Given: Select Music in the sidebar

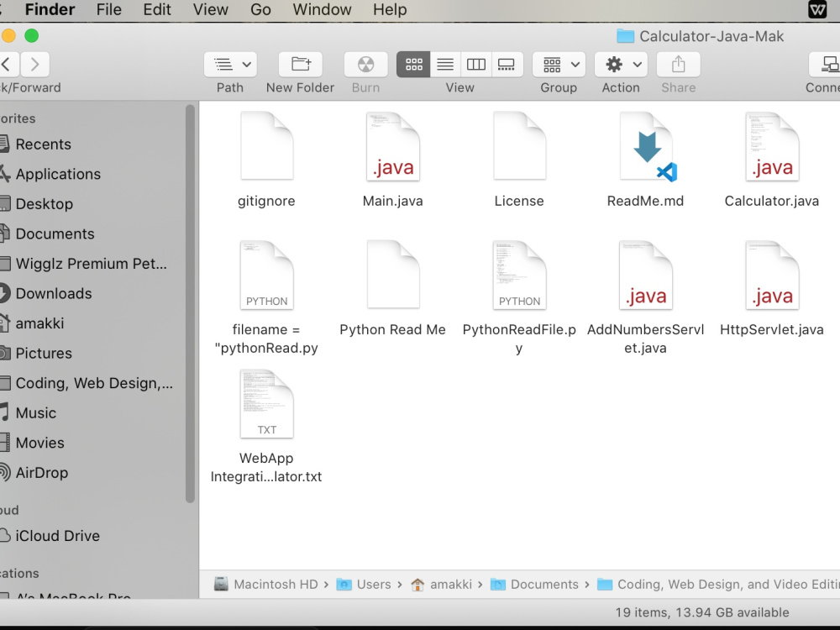Looking at the screenshot, I should pyautogui.click(x=35, y=413).
